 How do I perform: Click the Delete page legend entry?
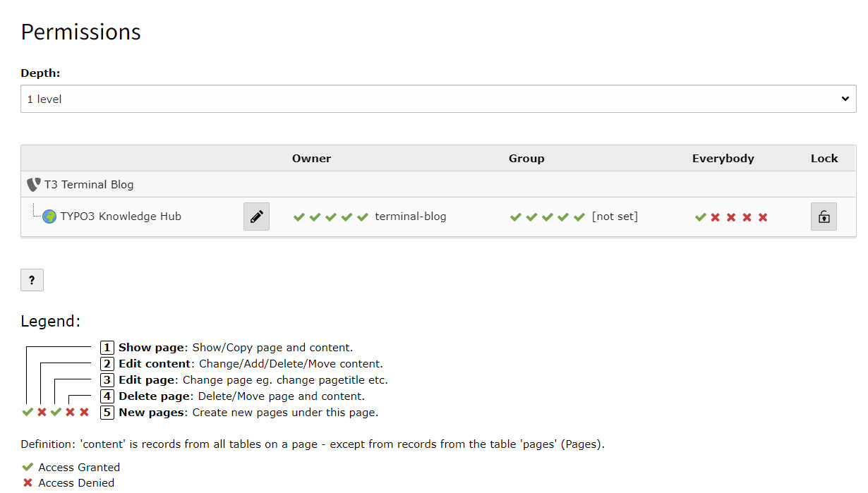coord(233,396)
